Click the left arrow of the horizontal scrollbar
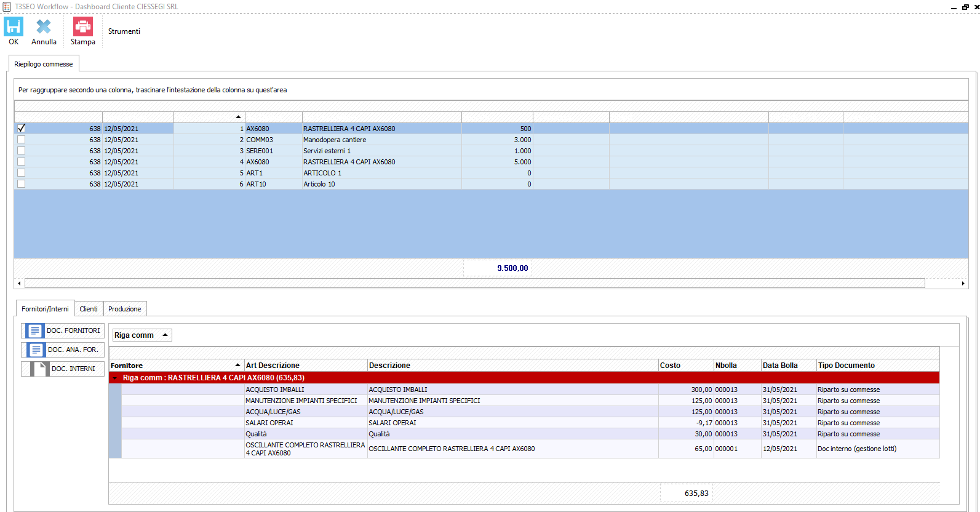 (19, 283)
